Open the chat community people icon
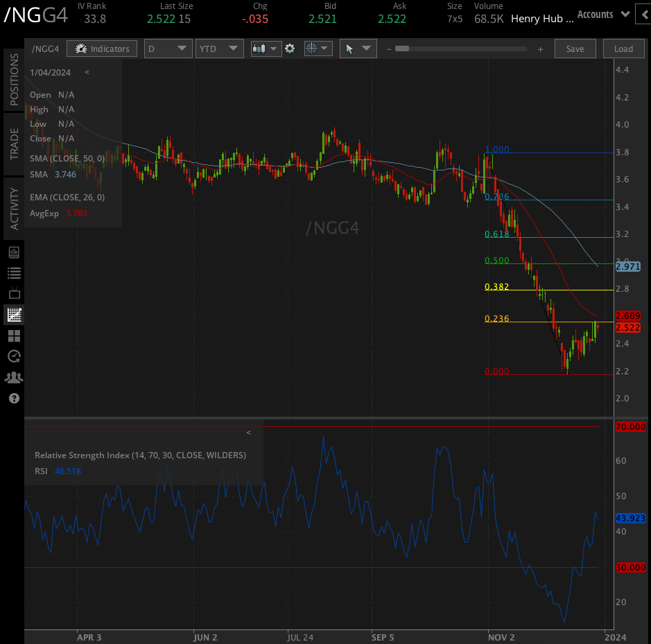 tap(14, 377)
